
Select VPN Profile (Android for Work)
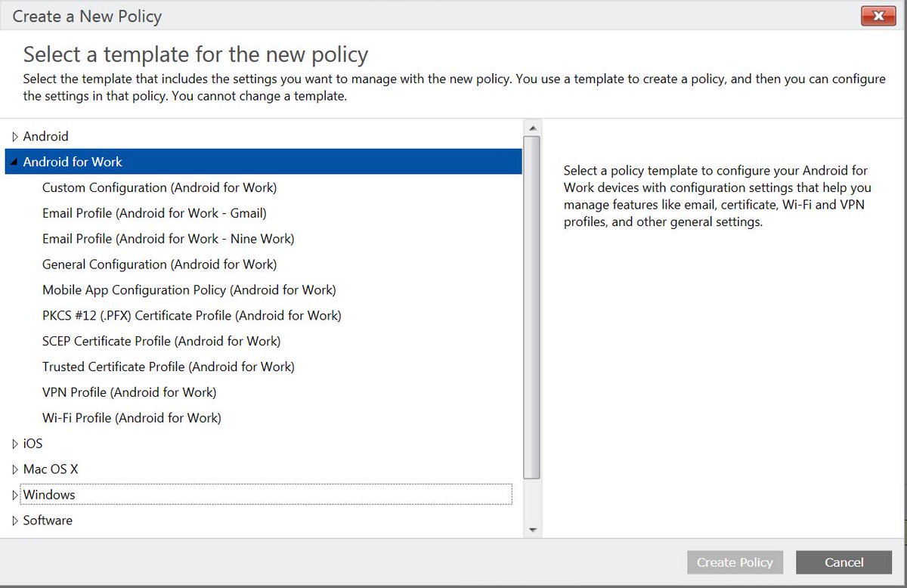coord(128,392)
